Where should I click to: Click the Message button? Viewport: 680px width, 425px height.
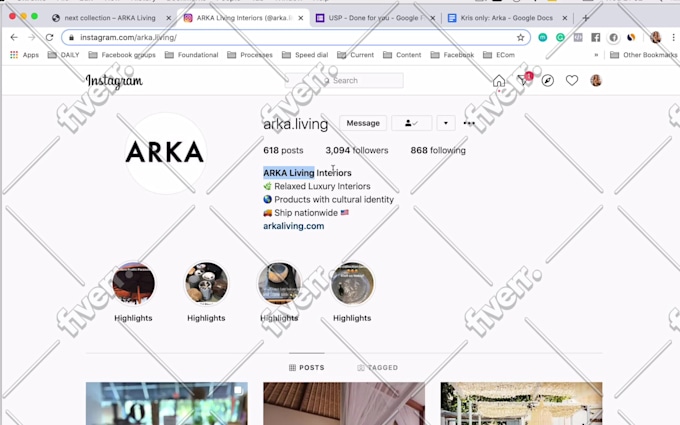point(363,123)
